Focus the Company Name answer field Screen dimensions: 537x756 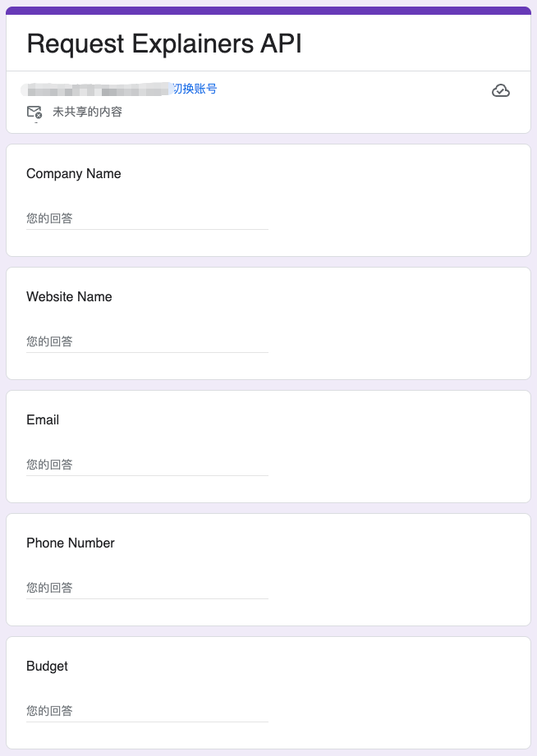(x=147, y=218)
